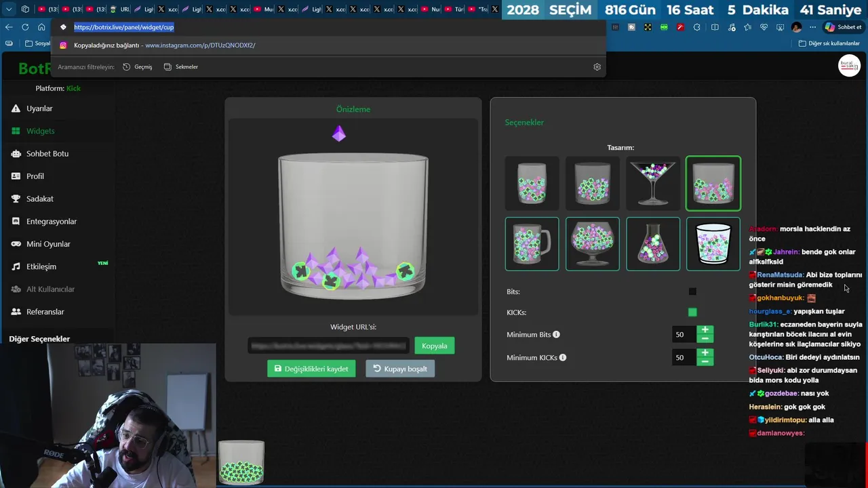This screenshot has width=868, height=488.
Task: Select the conical flask design
Action: (x=653, y=244)
